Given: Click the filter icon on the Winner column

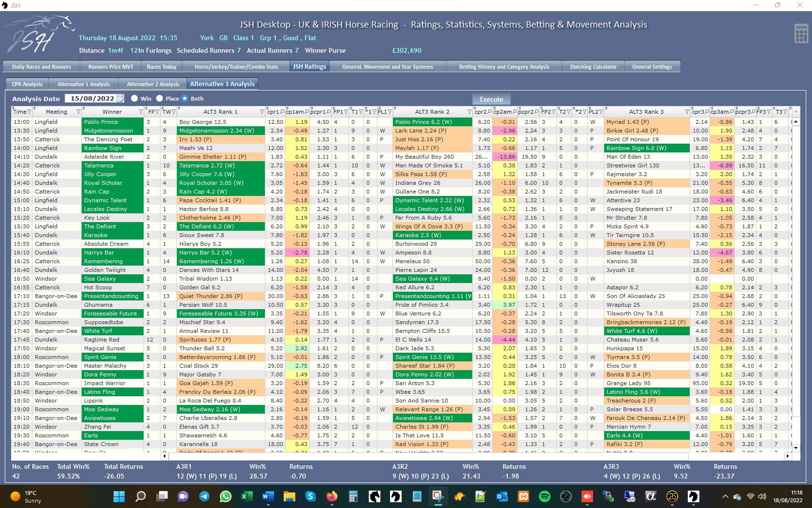Looking at the screenshot, I should [141, 112].
